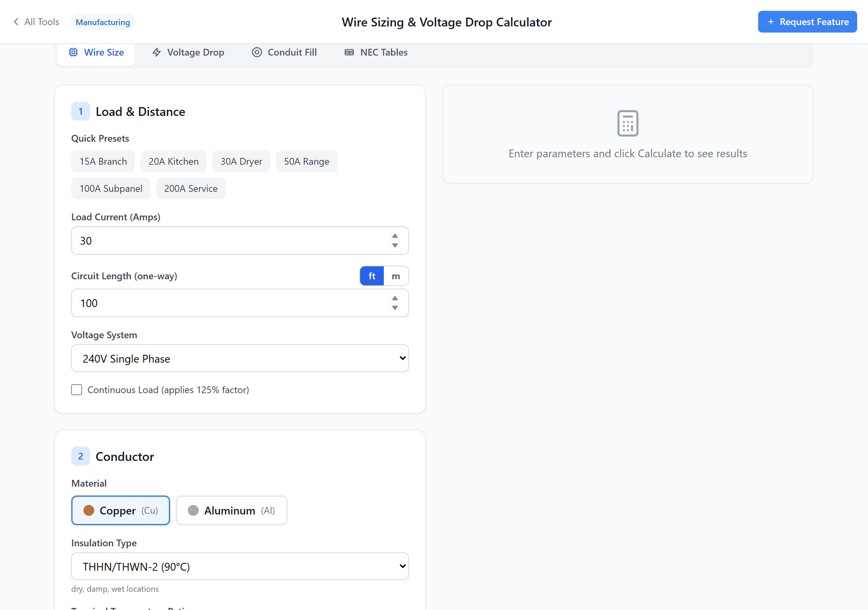The width and height of the screenshot is (868, 610).
Task: Switch length unit to meters
Action: click(395, 276)
